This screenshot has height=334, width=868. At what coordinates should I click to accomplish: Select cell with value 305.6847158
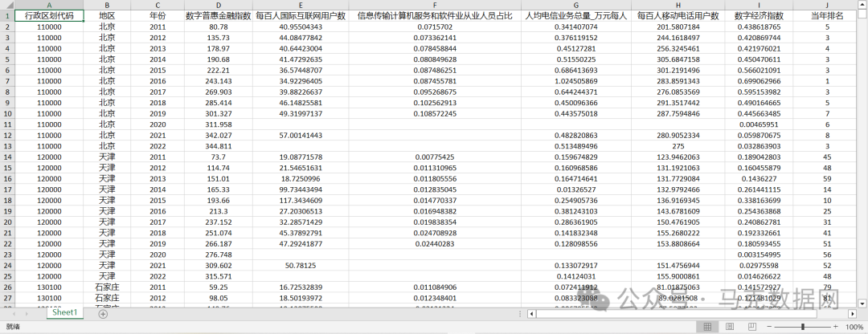[x=677, y=59]
